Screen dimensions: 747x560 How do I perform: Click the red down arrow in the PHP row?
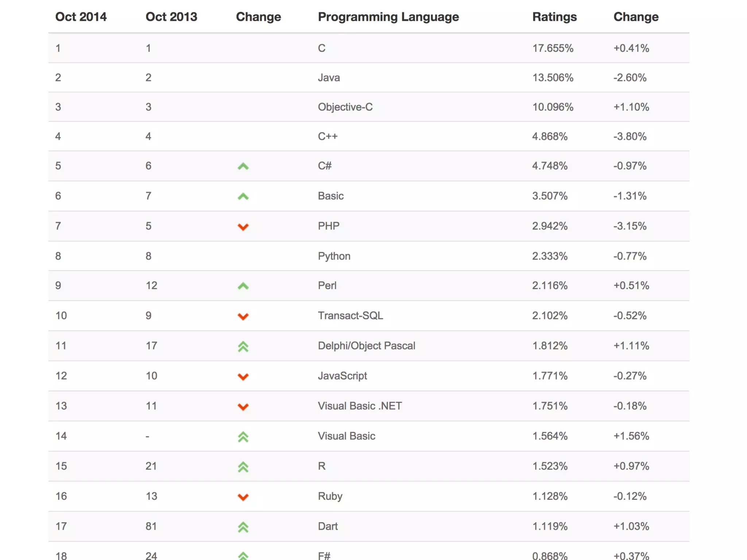point(243,227)
